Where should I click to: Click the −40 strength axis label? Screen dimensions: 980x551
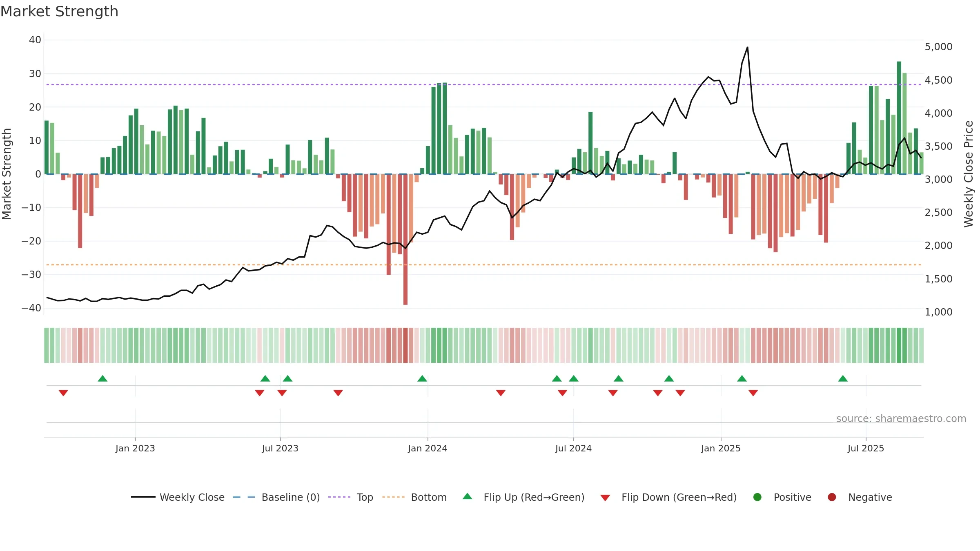(31, 308)
